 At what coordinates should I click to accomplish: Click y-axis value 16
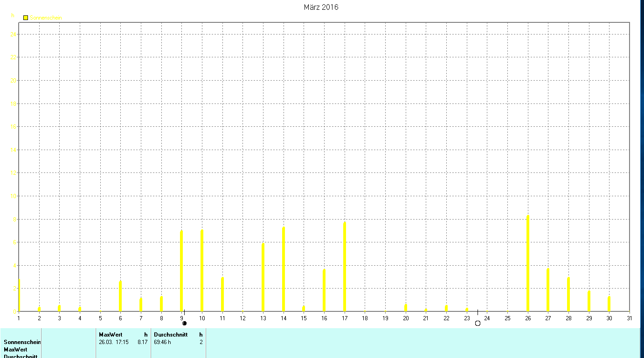[14, 127]
